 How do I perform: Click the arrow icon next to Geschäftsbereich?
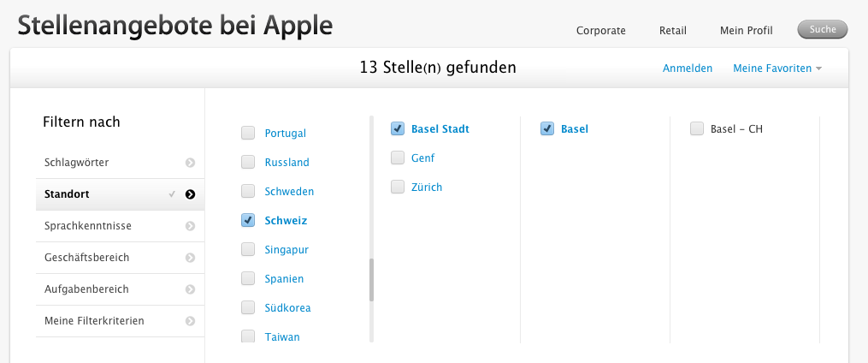[190, 258]
